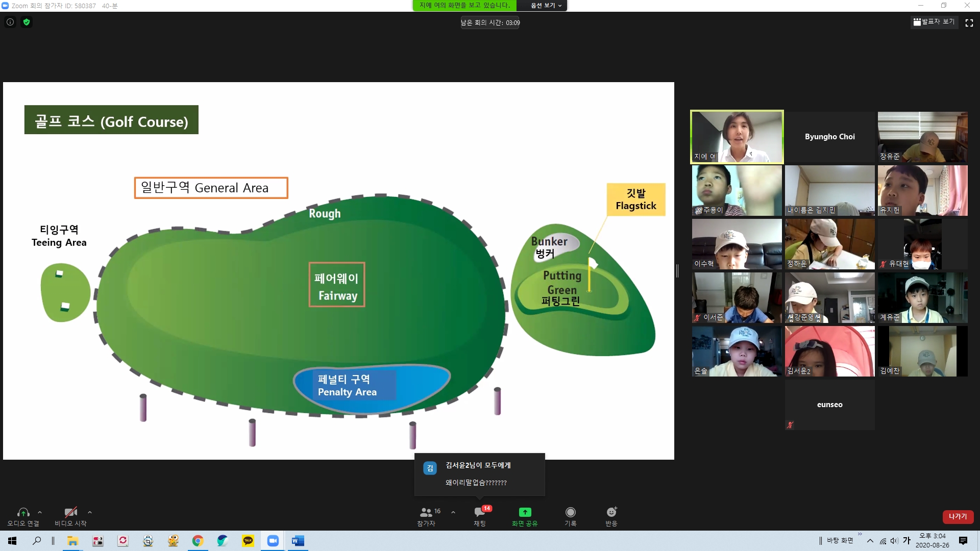Open the chat panel icon
Screen dimensions: 980x551
click(480, 512)
